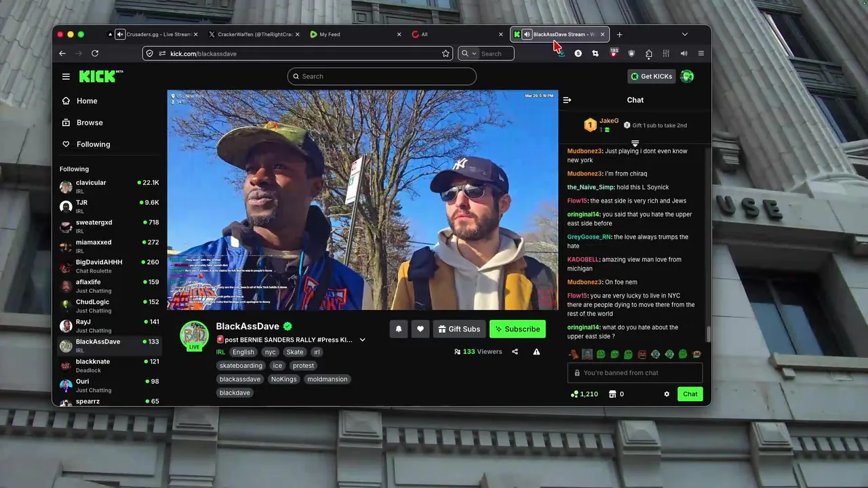Focus the Kick search field
This screenshot has width=868, height=488.
pyautogui.click(x=382, y=77)
